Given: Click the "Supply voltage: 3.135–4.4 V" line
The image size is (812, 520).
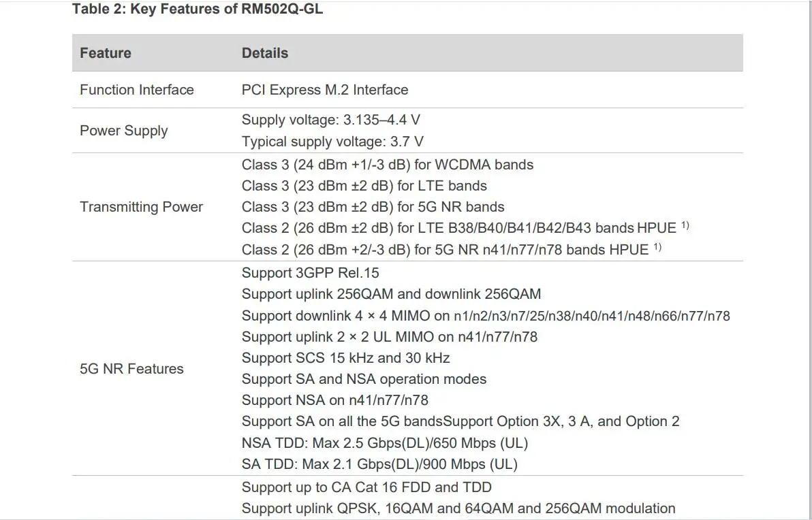Looking at the screenshot, I should [x=330, y=120].
